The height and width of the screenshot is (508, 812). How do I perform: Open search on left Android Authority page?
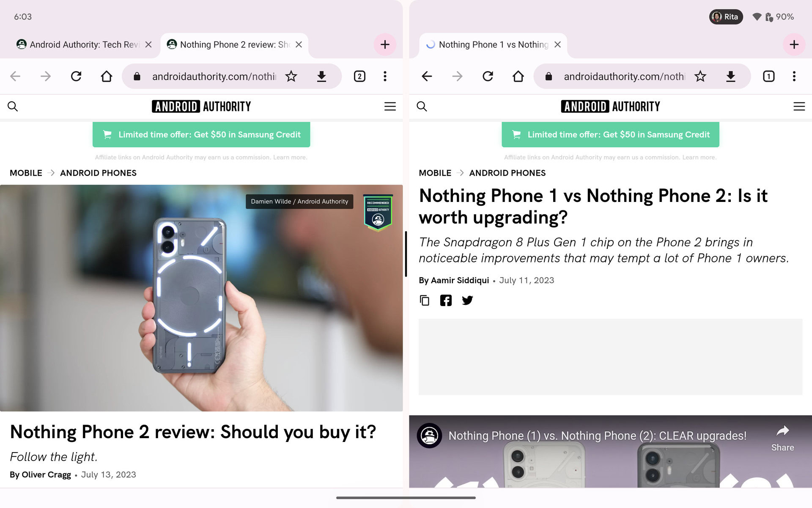[x=13, y=106]
